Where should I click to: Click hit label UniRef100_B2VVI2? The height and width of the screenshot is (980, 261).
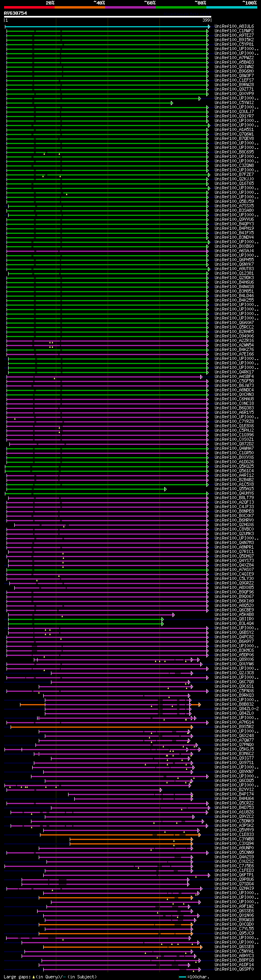coord(234,789)
